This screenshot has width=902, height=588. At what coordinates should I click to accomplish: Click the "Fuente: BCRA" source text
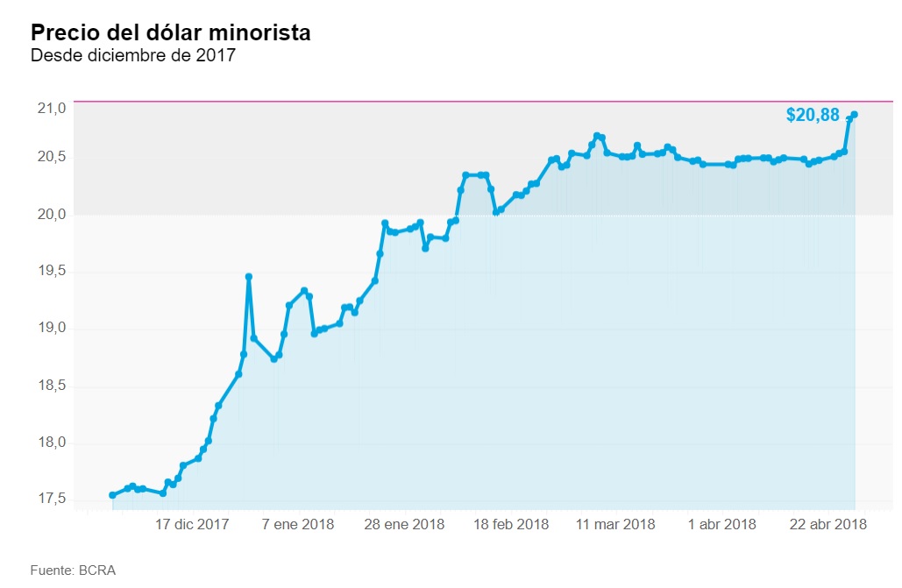73,570
